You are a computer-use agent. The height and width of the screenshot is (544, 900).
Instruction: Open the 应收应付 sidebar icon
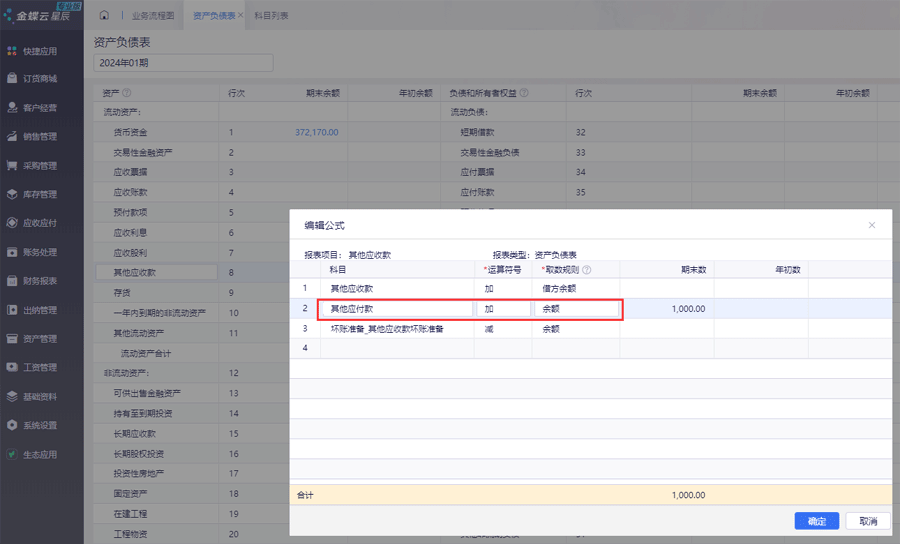click(12, 223)
